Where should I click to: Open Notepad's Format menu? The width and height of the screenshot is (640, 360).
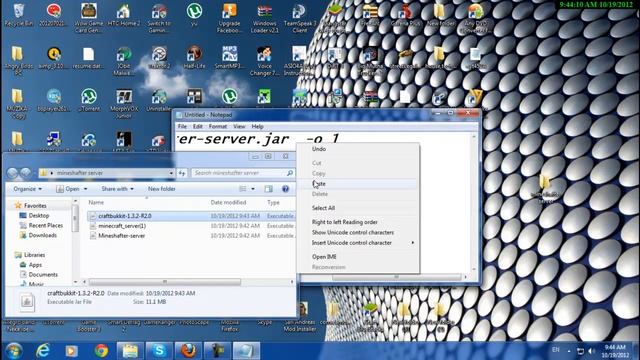[218, 127]
